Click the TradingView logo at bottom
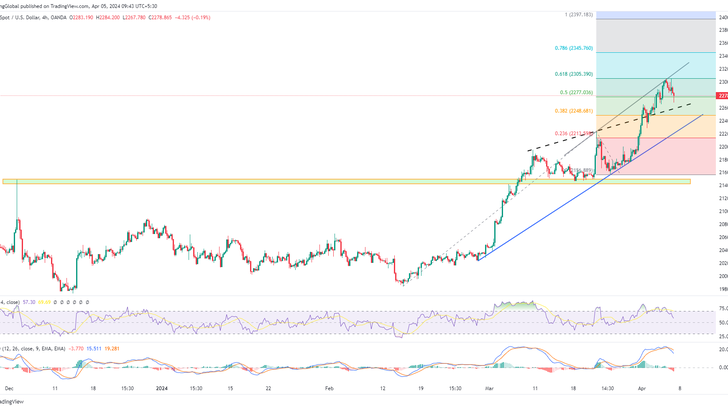Viewport: 728px width, 409px height. coord(12,402)
